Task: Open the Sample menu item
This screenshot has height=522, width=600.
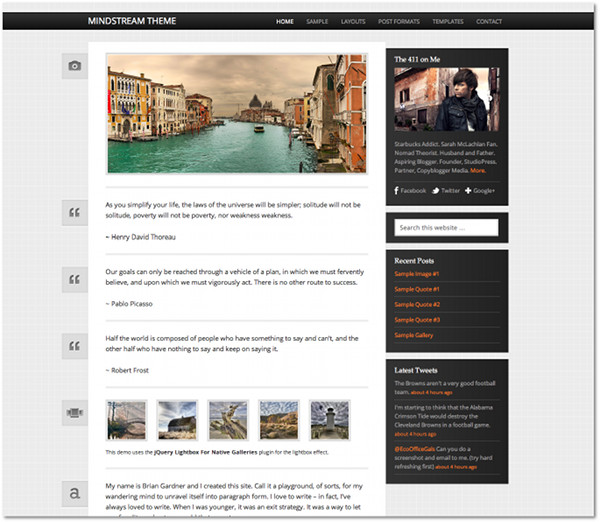Action: coord(317,21)
